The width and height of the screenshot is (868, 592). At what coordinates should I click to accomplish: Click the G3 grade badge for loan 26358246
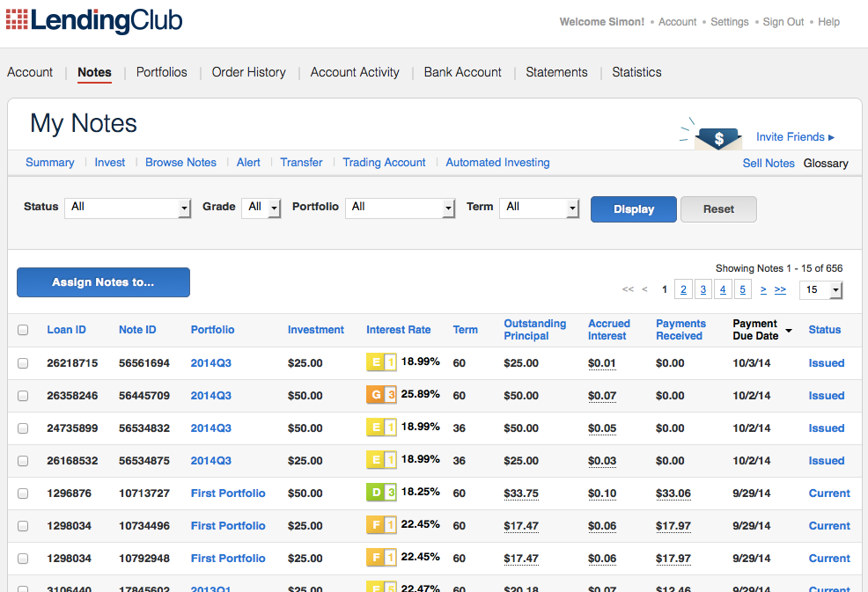point(381,396)
